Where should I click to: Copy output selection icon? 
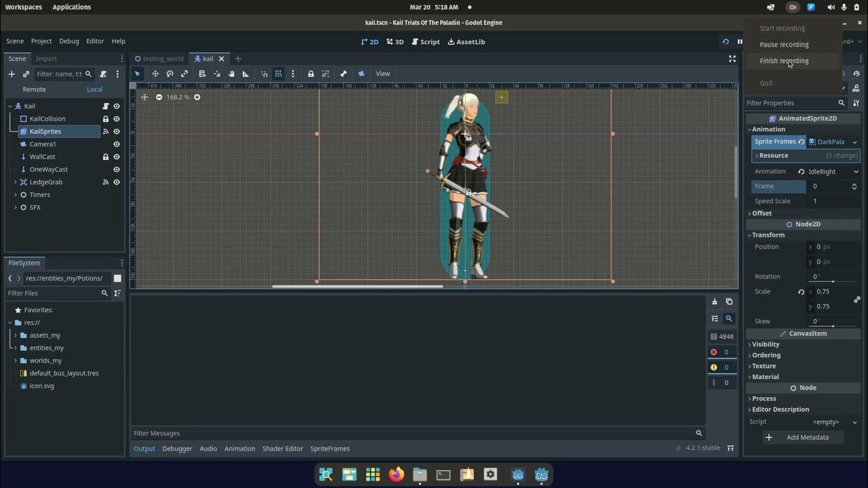[729, 302]
